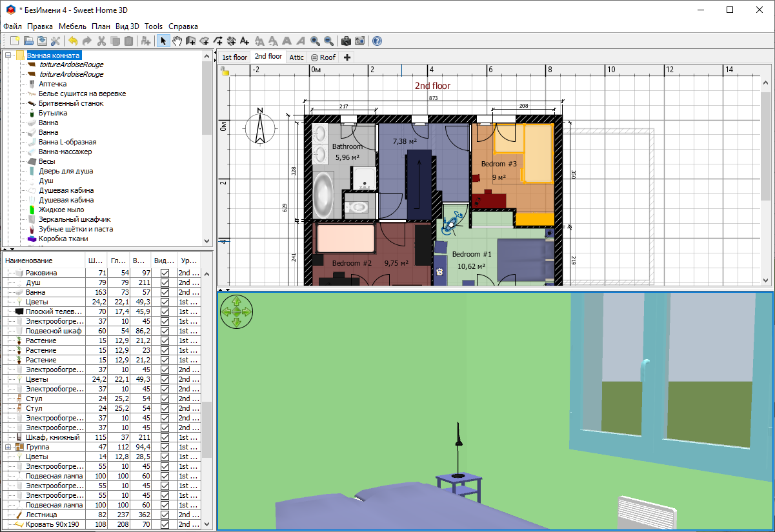Click the Create photo camera icon
Image resolution: width=775 pixels, height=532 pixels.
(x=346, y=41)
